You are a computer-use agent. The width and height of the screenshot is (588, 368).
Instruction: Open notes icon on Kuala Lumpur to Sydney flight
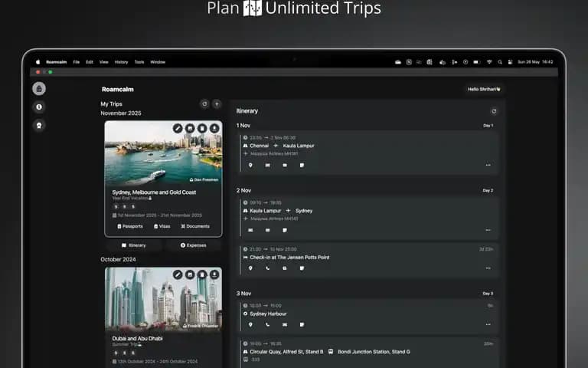[x=285, y=230]
